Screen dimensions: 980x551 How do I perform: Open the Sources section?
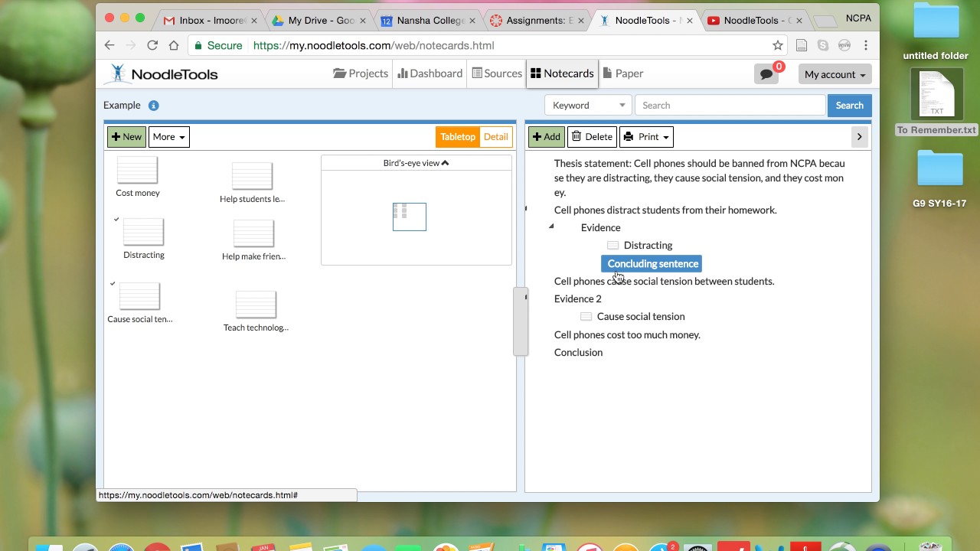coord(497,73)
